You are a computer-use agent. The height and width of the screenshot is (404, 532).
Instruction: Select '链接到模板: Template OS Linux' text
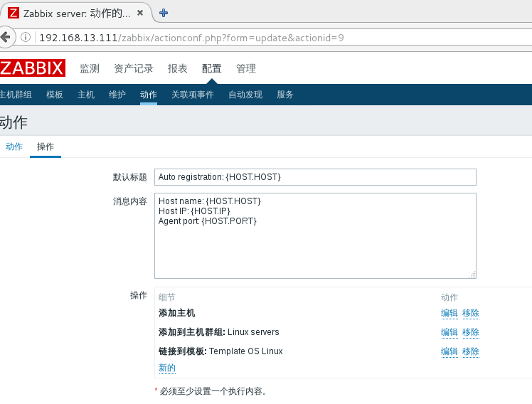pyautogui.click(x=220, y=351)
